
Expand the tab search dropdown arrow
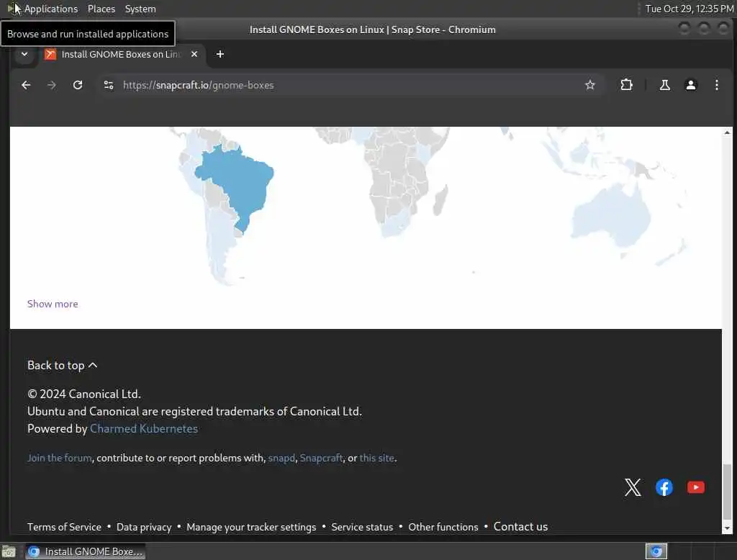(x=24, y=54)
